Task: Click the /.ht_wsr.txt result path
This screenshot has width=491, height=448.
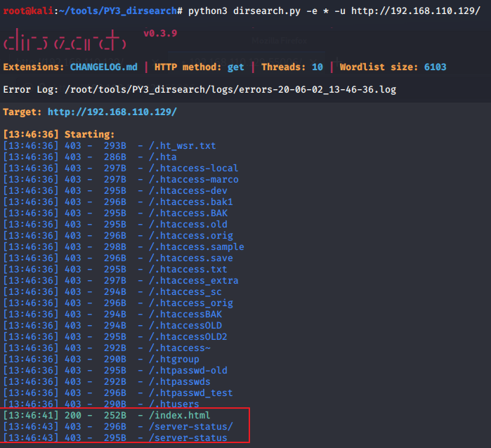Action: pyautogui.click(x=182, y=146)
